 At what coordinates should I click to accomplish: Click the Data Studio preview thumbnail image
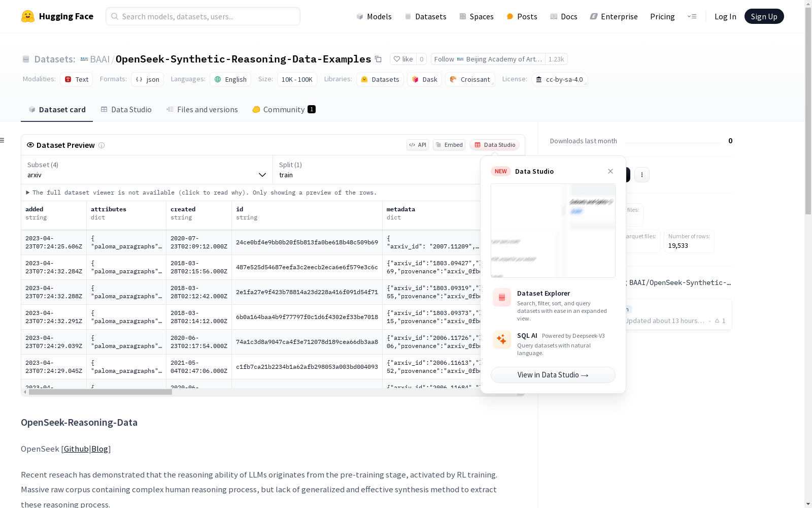point(553,231)
